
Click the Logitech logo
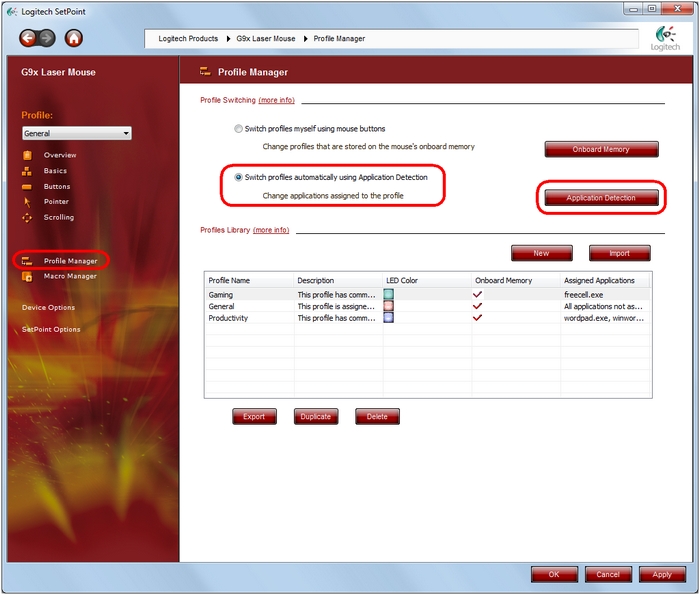click(665, 38)
